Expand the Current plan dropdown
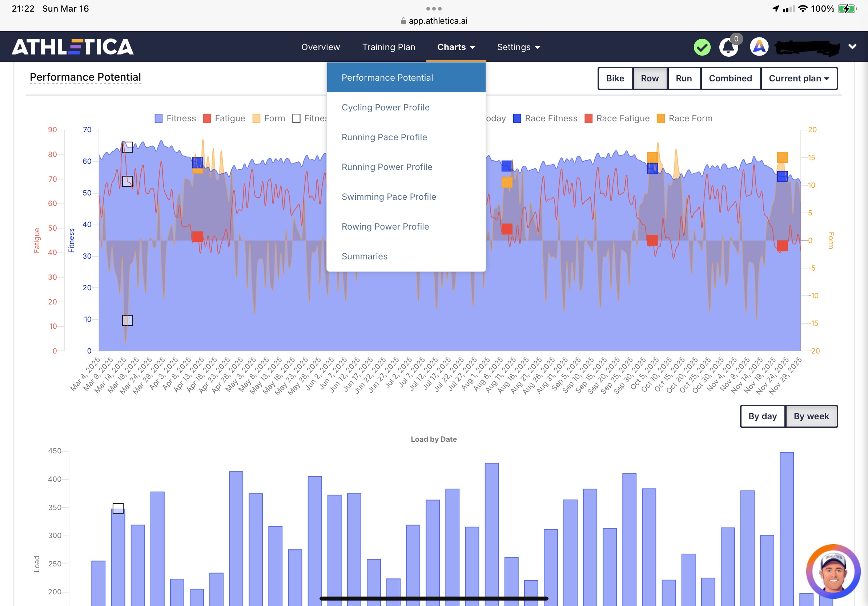 [799, 78]
